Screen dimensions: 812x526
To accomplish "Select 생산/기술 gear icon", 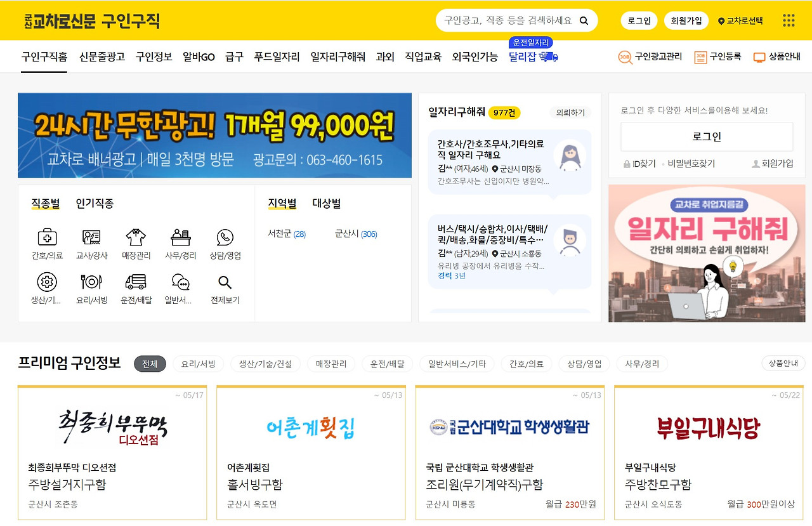I will 47,282.
